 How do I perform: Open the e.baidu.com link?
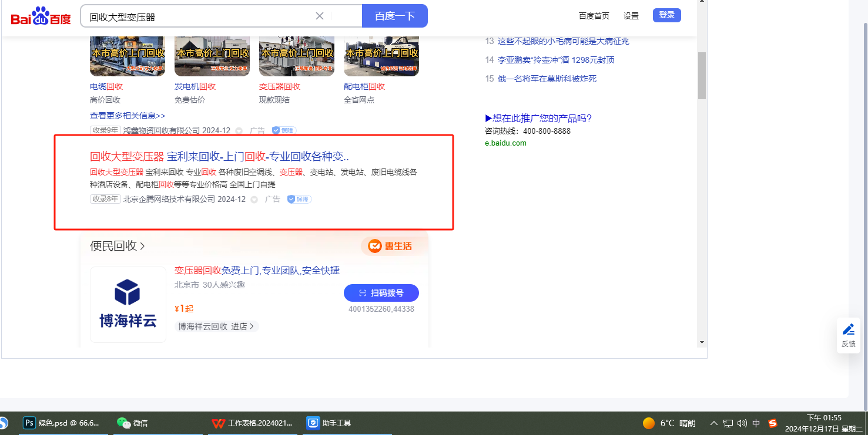505,143
